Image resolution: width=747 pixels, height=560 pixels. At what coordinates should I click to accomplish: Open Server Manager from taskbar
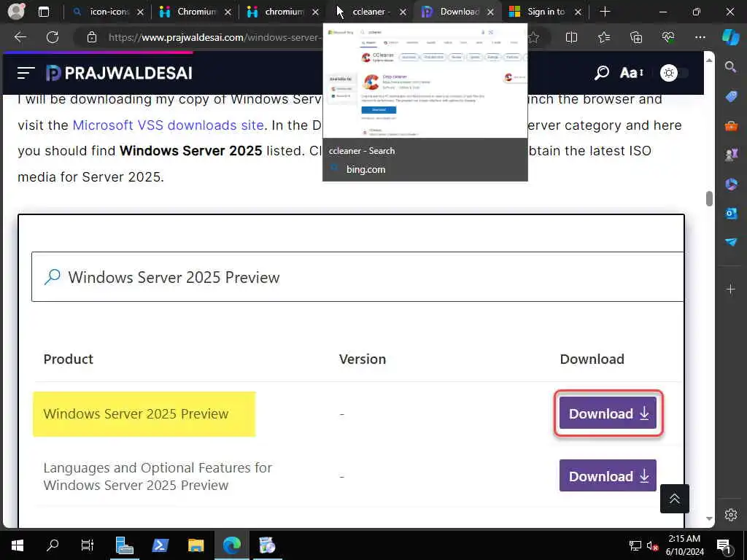point(124,545)
